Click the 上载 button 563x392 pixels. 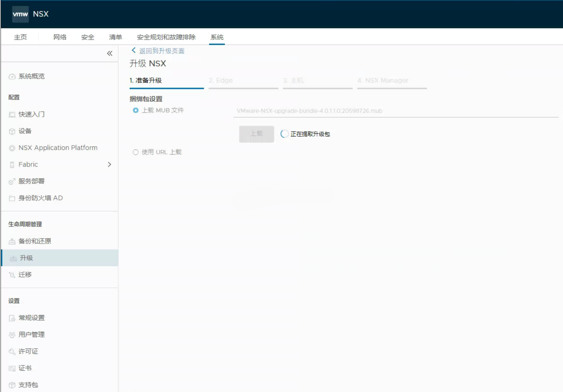256,134
